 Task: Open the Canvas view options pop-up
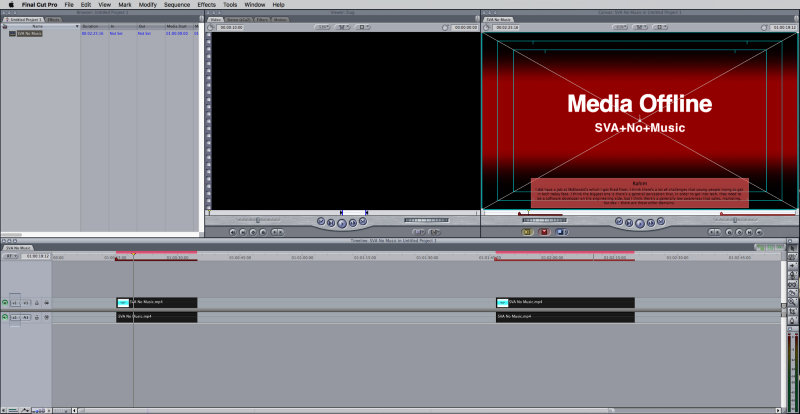pos(659,27)
